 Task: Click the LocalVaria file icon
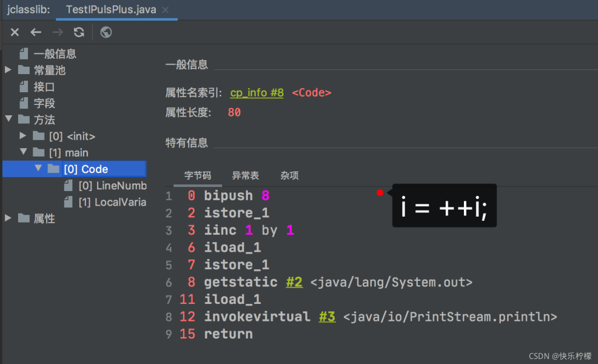pyautogui.click(x=69, y=202)
